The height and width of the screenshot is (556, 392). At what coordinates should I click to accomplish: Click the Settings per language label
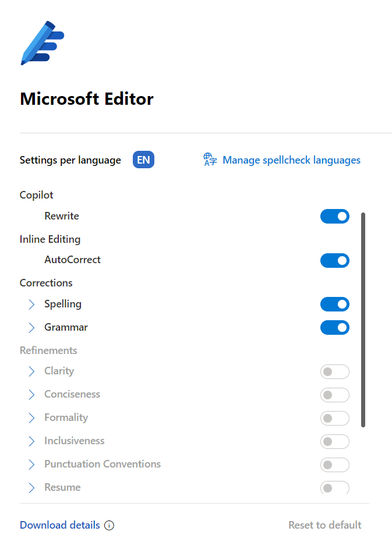point(70,160)
